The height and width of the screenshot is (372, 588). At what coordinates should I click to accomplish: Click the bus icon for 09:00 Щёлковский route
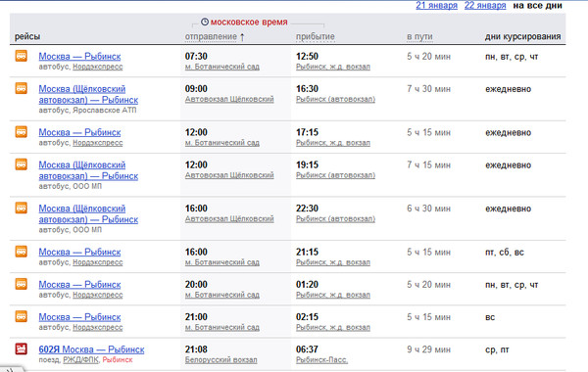tap(21, 88)
